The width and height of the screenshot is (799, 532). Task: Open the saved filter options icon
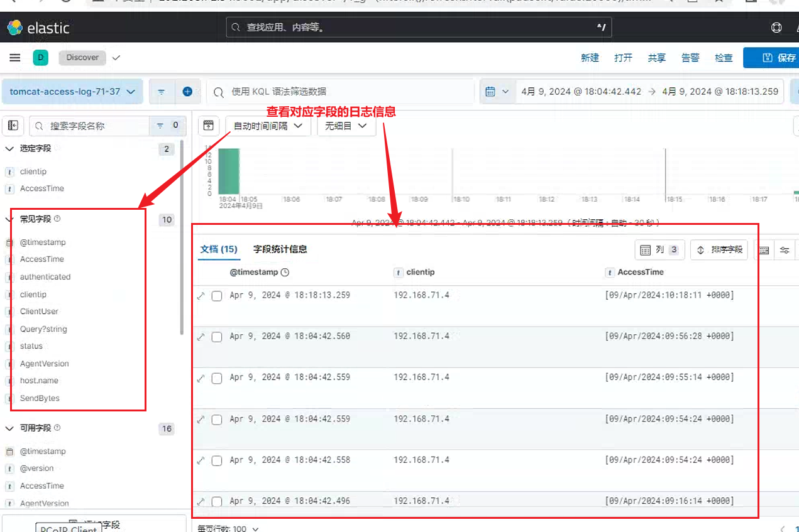(162, 92)
